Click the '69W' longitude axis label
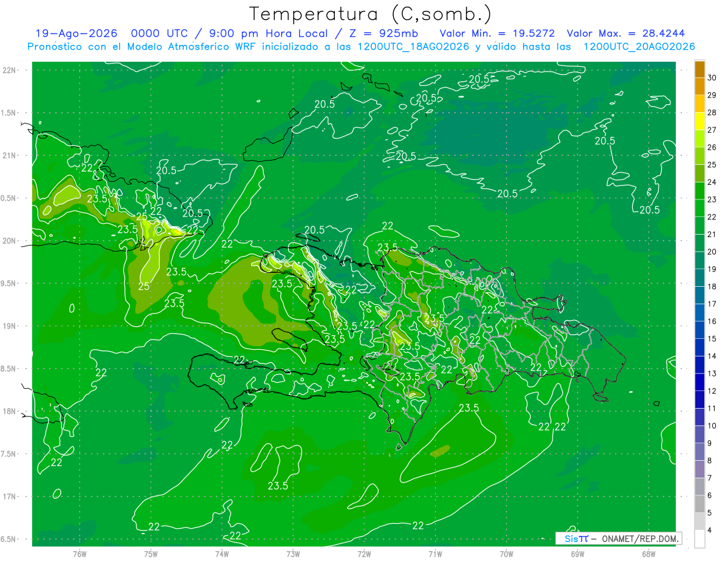This screenshot has height=562, width=728. (x=578, y=554)
